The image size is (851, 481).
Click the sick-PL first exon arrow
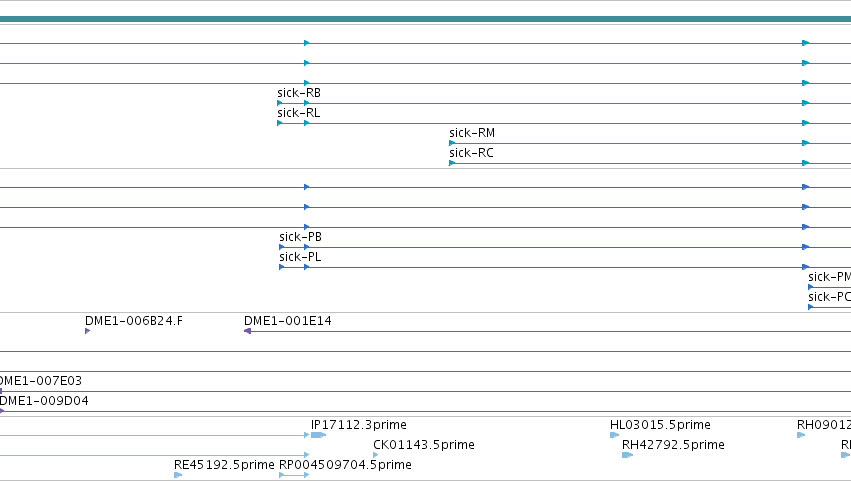click(282, 267)
